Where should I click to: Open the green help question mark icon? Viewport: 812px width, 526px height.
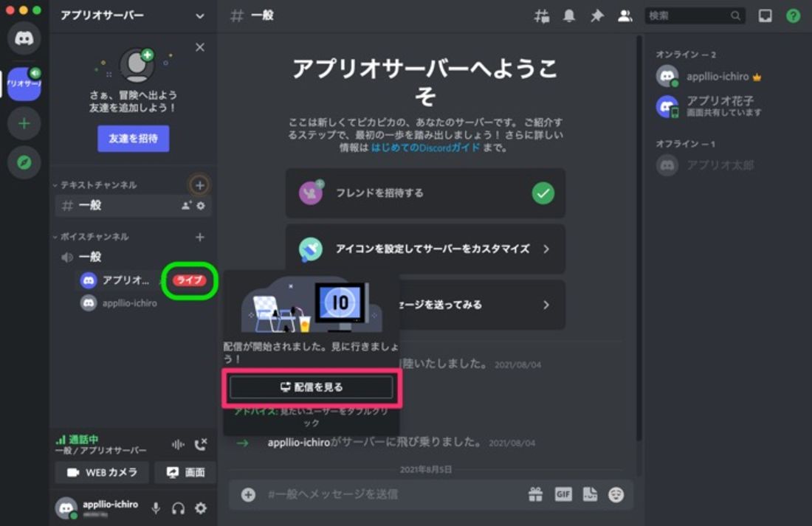tap(793, 16)
